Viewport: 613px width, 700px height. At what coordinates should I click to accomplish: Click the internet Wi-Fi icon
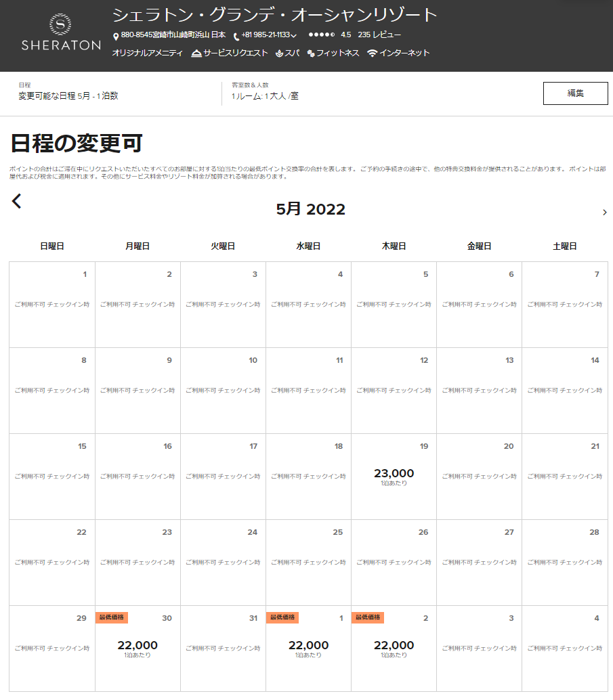coord(372,53)
